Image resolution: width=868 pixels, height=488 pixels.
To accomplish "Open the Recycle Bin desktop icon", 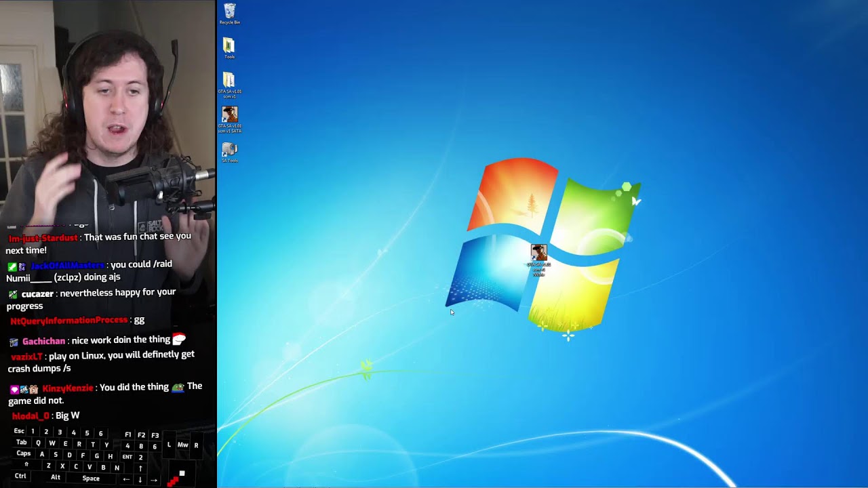I will pos(230,14).
